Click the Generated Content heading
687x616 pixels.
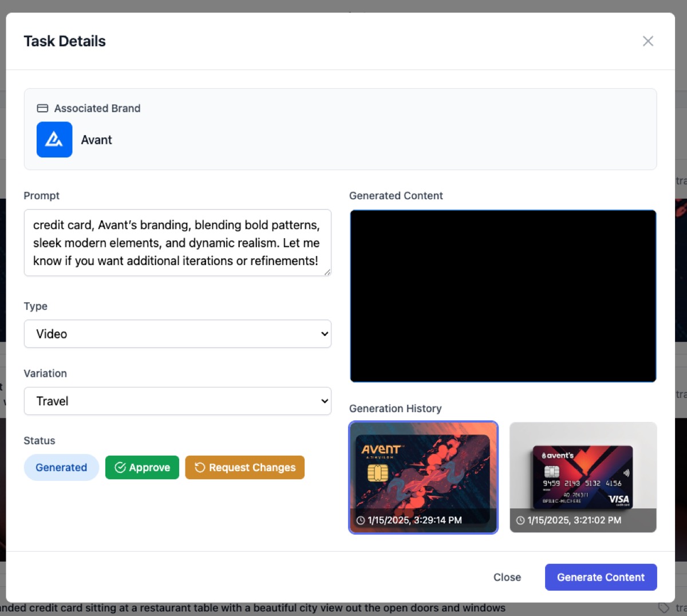coord(396,196)
